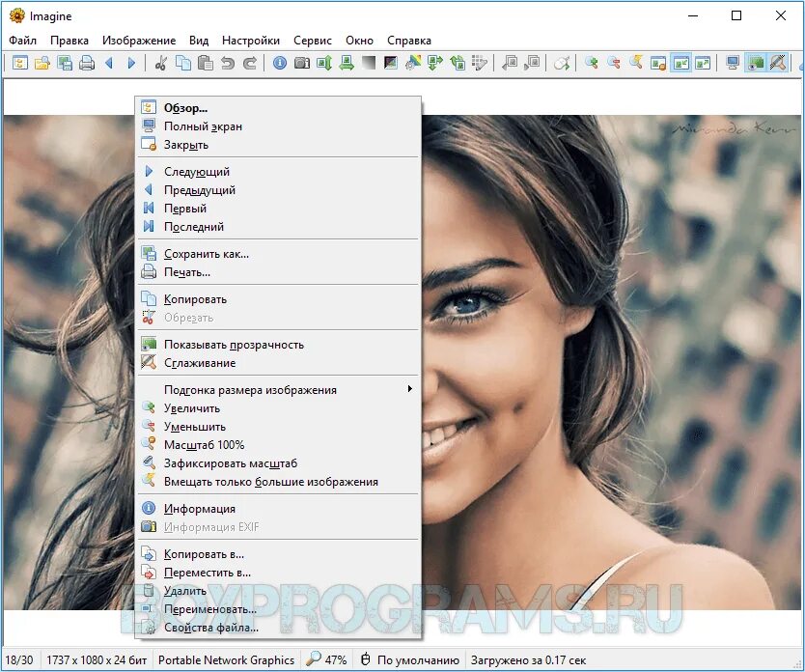The height and width of the screenshot is (672, 805).
Task: Toggle 'Сглаживание' in the context menu
Action: coord(278,363)
